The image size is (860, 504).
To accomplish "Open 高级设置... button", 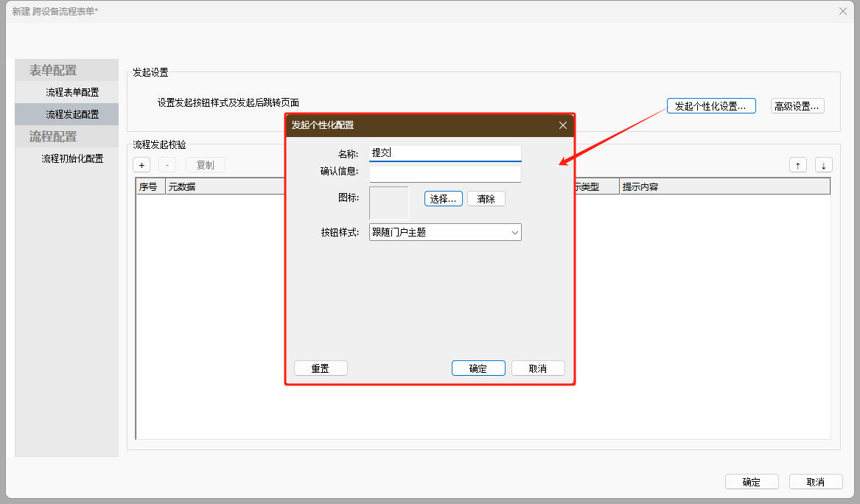I will 797,106.
